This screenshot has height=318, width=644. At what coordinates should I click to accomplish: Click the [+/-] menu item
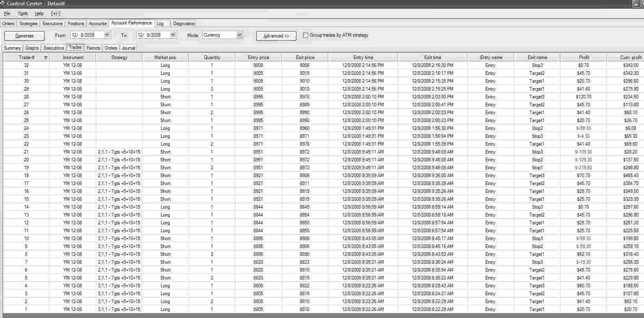56,13
